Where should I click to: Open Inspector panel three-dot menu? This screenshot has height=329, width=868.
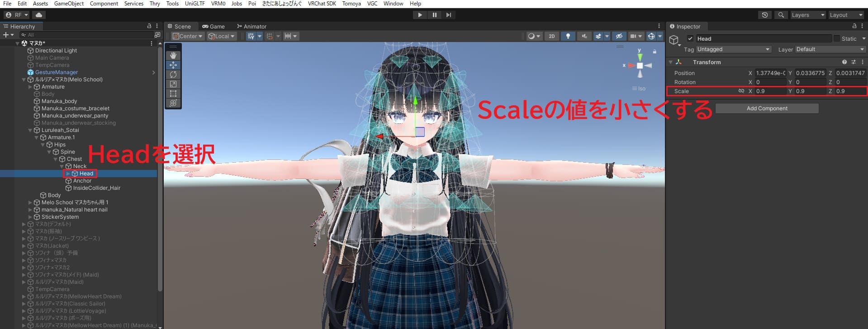(x=862, y=26)
